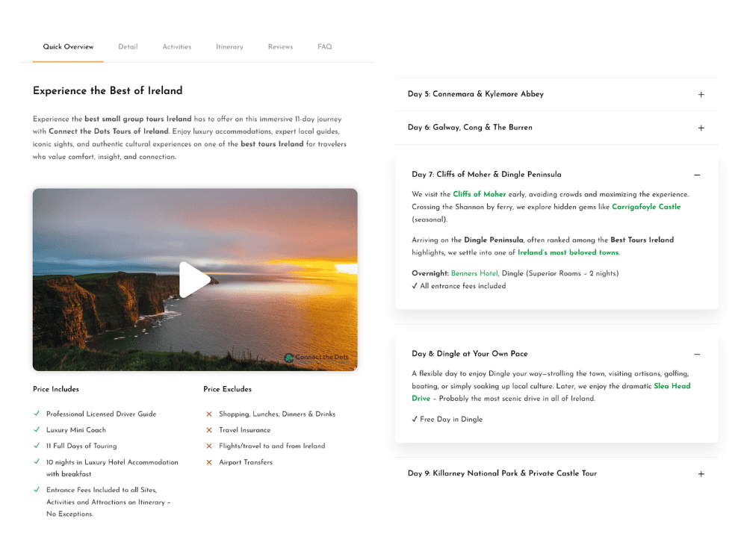The height and width of the screenshot is (560, 747).
Task: Expand Day 9 Killarney plus icon
Action: point(701,474)
